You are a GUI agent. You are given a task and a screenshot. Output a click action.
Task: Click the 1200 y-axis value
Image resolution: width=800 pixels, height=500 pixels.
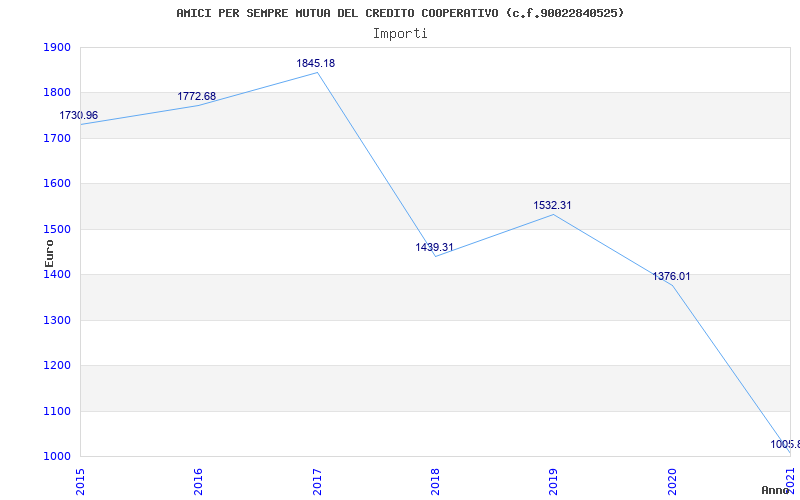tap(57, 366)
